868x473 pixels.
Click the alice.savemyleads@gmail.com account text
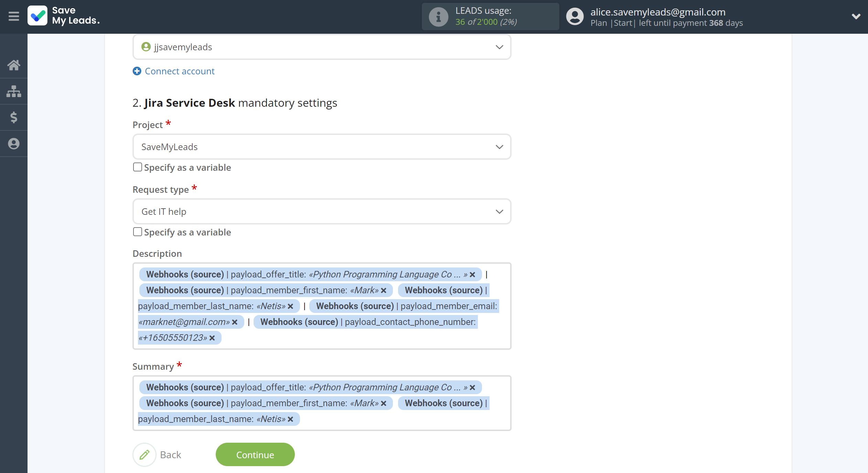pos(658,12)
